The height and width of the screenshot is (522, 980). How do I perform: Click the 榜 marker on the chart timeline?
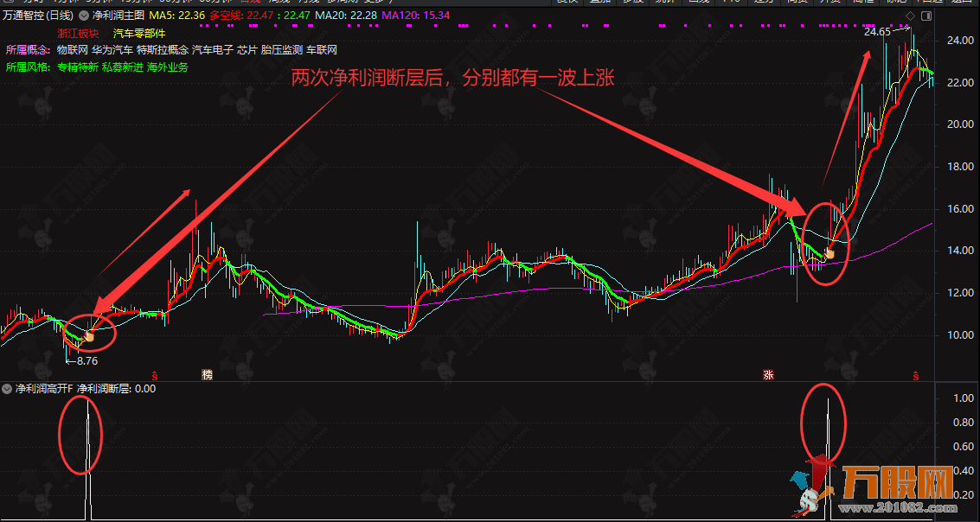click(x=207, y=374)
